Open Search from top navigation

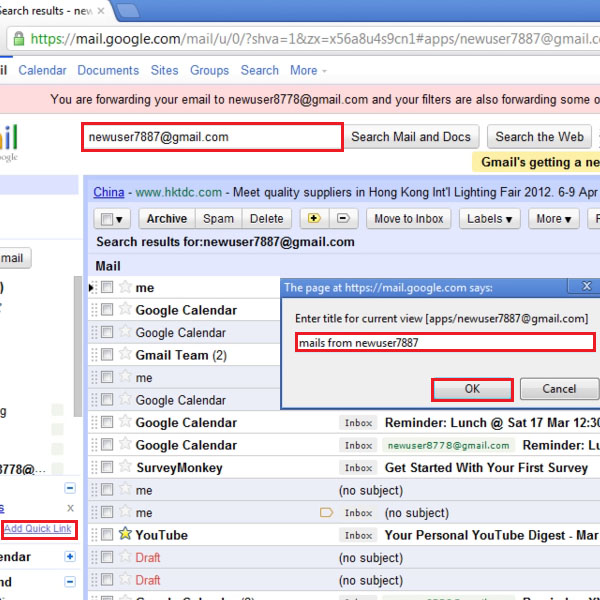click(x=259, y=70)
